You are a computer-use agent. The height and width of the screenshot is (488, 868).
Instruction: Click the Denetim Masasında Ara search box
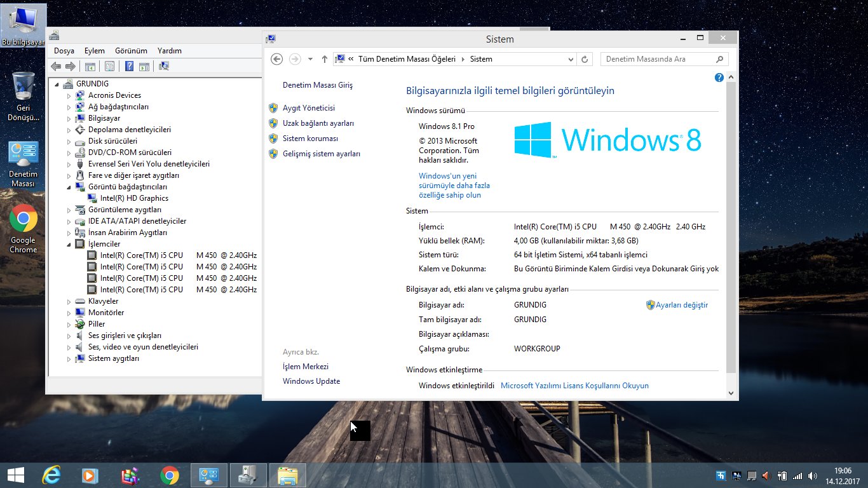click(x=658, y=59)
